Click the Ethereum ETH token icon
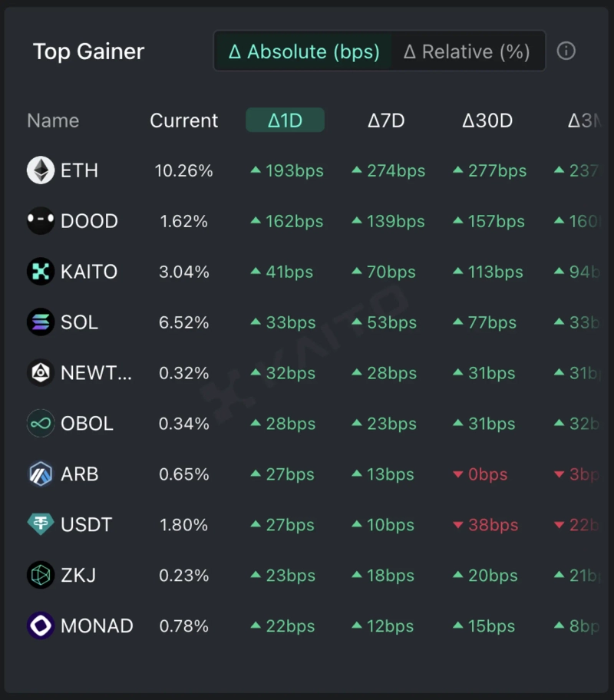 point(41,170)
